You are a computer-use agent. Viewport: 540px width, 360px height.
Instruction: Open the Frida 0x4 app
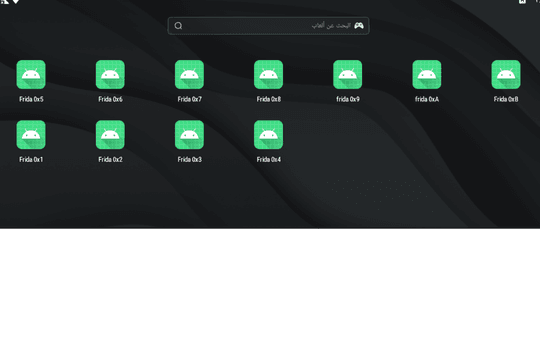click(269, 135)
